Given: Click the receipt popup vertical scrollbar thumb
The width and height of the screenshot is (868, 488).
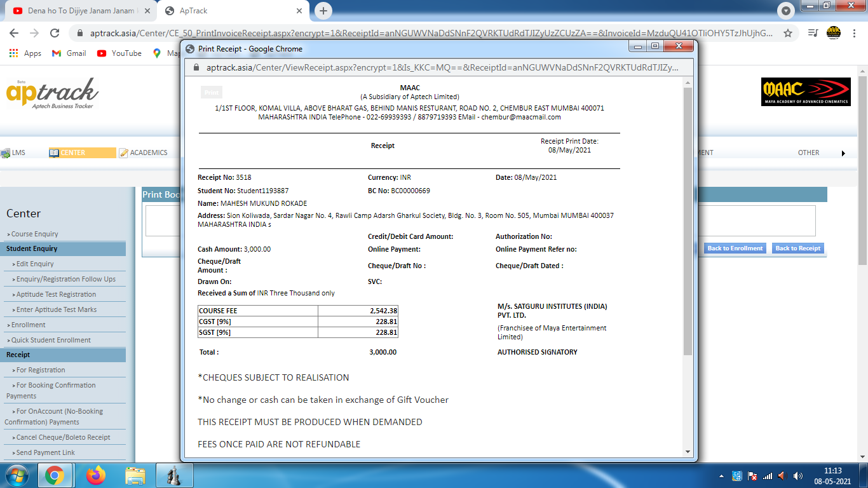Looking at the screenshot, I should click(x=688, y=221).
